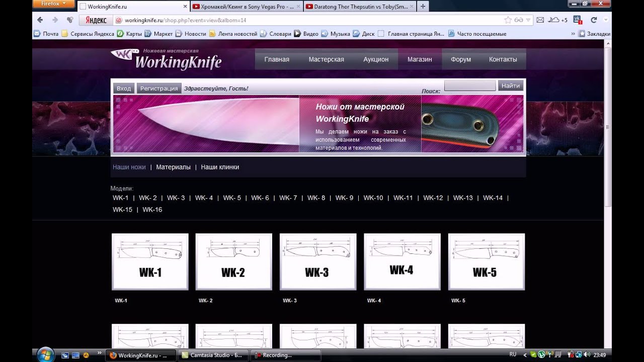The width and height of the screenshot is (644, 362).
Task: Open the Лента новостей bookmark
Action: (x=233, y=34)
